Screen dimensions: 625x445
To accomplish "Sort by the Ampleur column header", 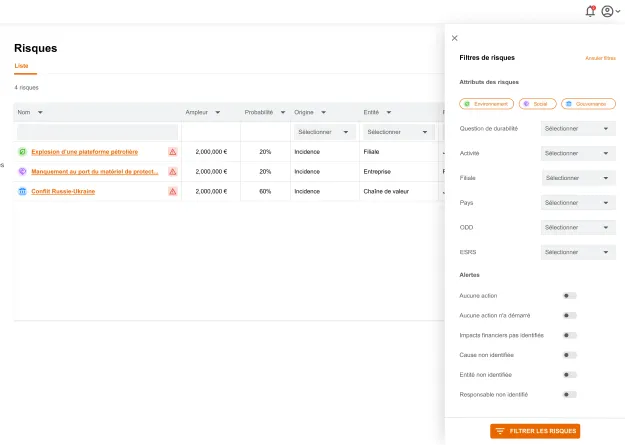I will click(202, 112).
